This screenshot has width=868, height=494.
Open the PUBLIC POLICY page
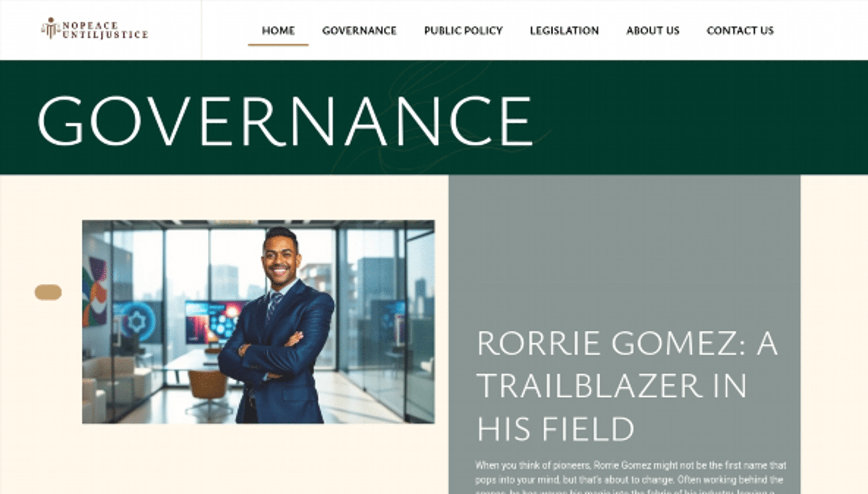463,31
